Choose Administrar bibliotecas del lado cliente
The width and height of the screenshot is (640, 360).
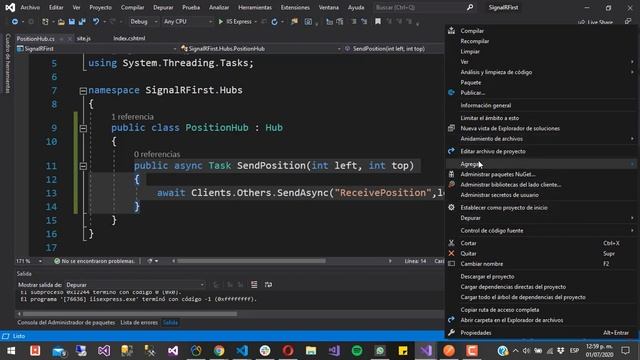coord(541,184)
